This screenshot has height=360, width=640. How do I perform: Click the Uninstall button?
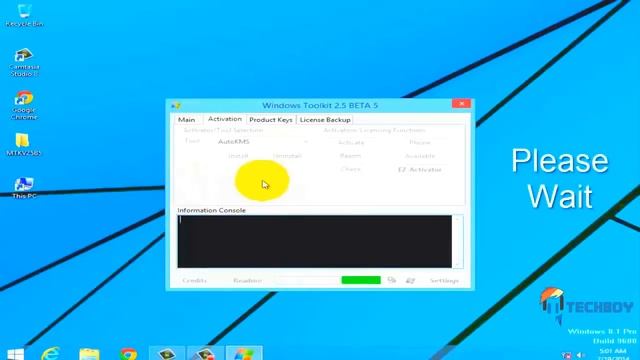(287, 156)
